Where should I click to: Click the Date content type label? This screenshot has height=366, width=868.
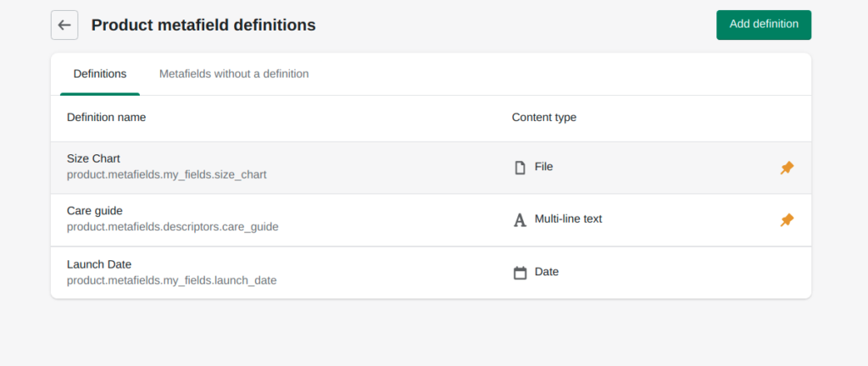[547, 272]
